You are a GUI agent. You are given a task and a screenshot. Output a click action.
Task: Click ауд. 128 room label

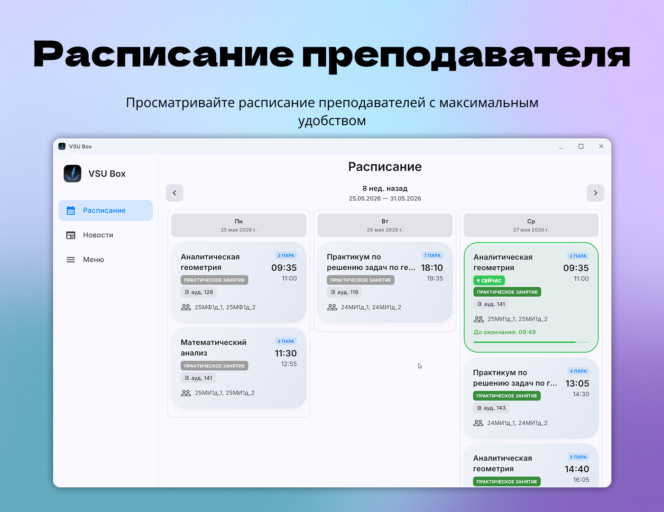(x=199, y=292)
